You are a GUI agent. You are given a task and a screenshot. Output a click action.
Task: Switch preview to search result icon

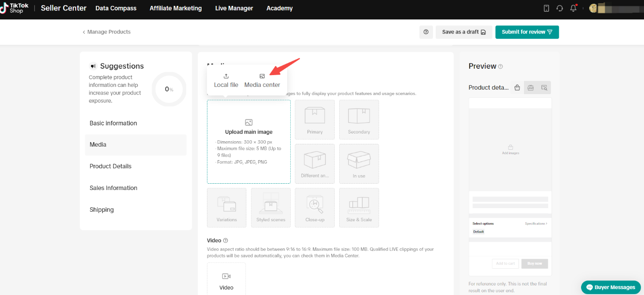[x=544, y=88]
